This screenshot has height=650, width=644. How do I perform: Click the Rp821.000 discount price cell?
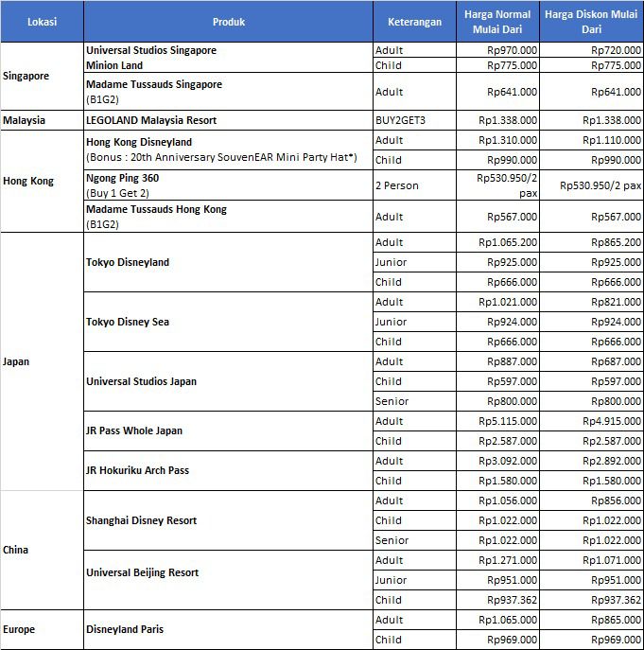tap(591, 302)
